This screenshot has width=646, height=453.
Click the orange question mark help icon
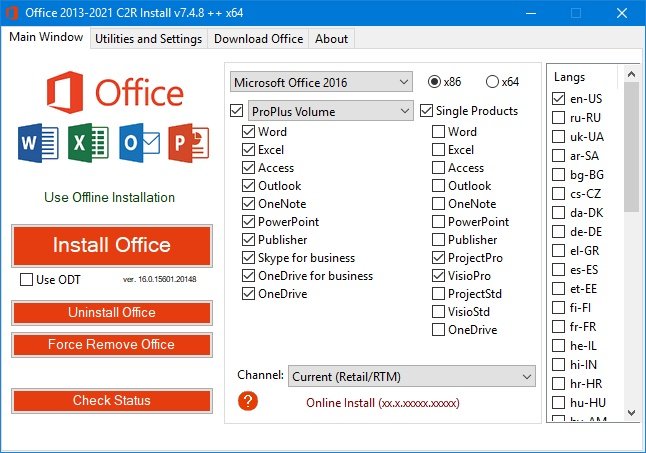coord(248,401)
